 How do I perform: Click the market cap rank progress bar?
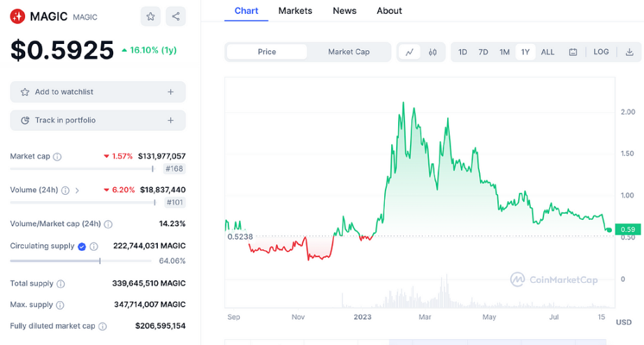point(82,169)
